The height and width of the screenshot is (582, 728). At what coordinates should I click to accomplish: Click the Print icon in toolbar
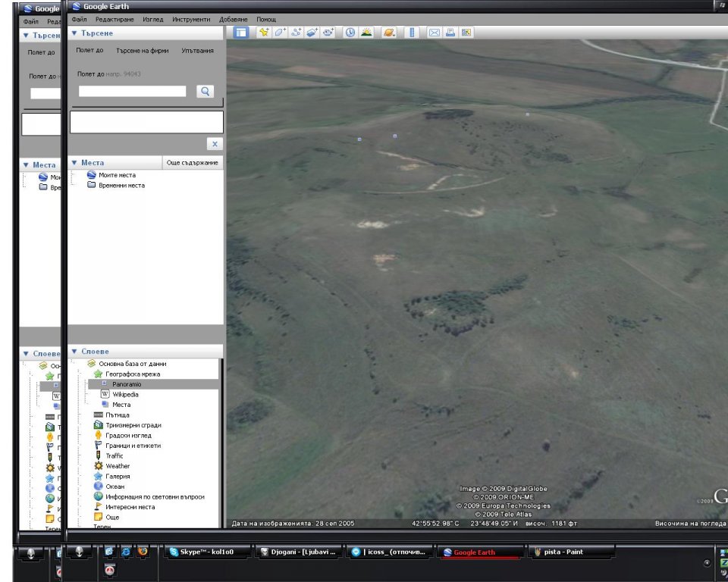[450, 33]
